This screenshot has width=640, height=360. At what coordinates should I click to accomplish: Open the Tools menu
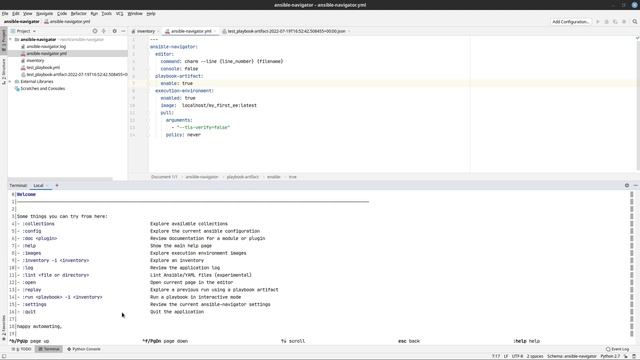coord(106,13)
